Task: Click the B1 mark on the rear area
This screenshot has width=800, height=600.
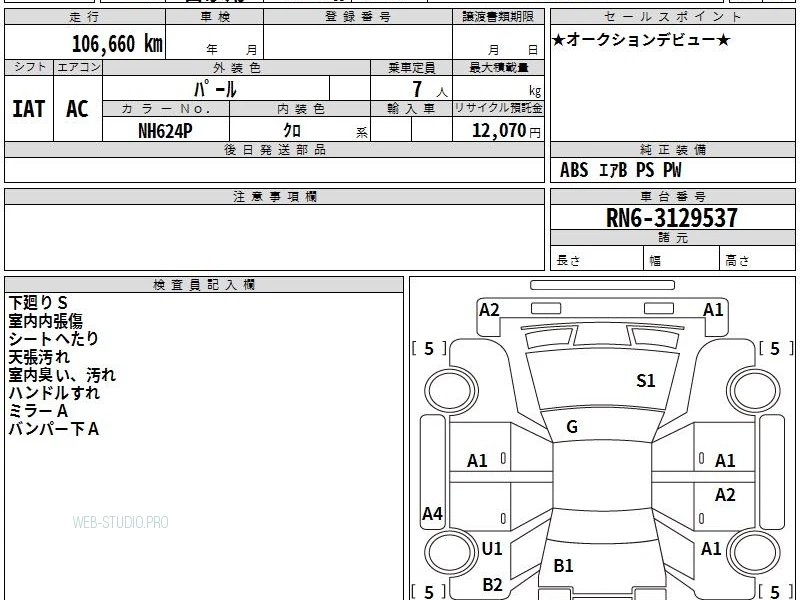Action: [564, 565]
